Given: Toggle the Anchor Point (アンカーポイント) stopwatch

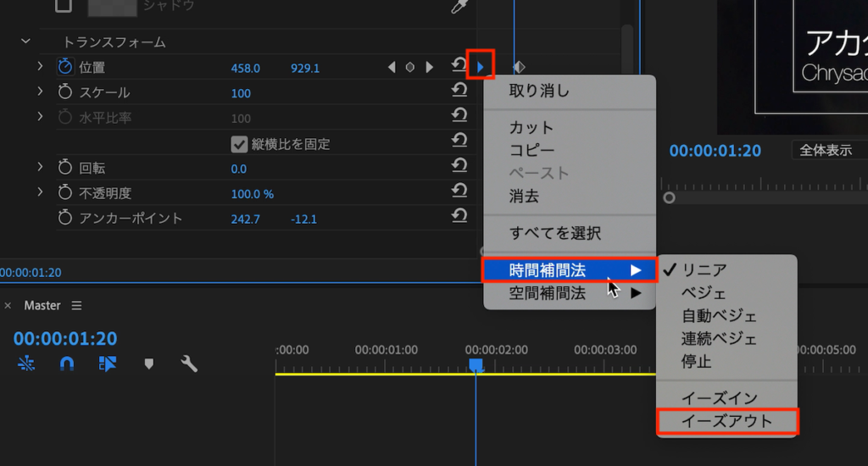Looking at the screenshot, I should [x=65, y=218].
